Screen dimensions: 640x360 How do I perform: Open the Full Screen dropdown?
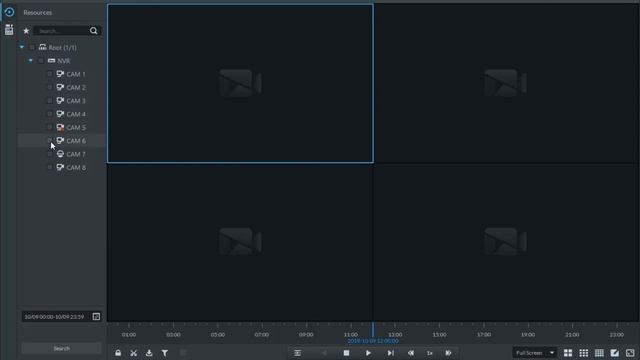[534, 353]
